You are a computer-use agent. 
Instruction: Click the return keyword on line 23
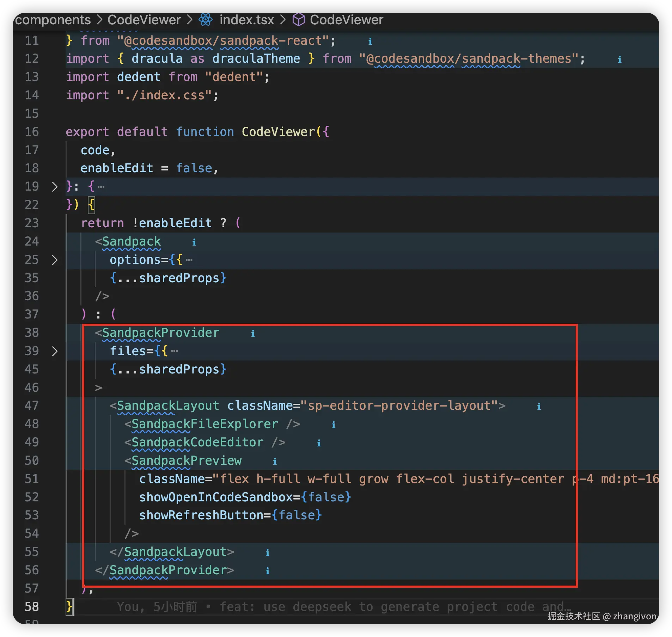click(102, 223)
